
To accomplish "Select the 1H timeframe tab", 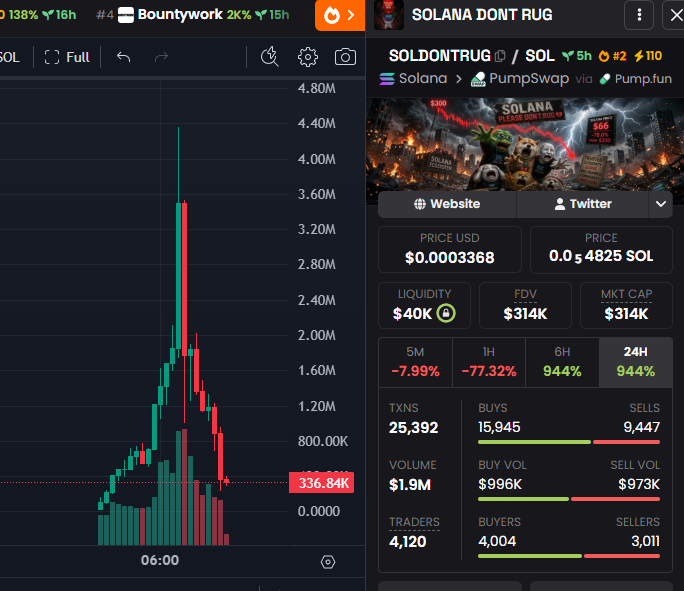I will [489, 362].
